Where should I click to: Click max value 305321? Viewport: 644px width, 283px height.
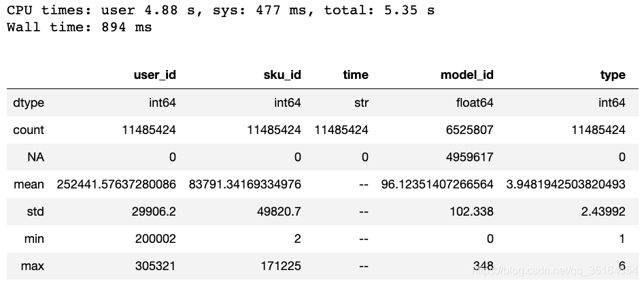[155, 266]
